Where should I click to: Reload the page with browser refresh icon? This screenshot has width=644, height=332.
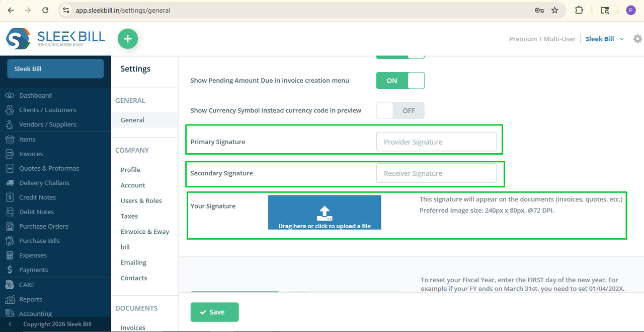(x=46, y=10)
